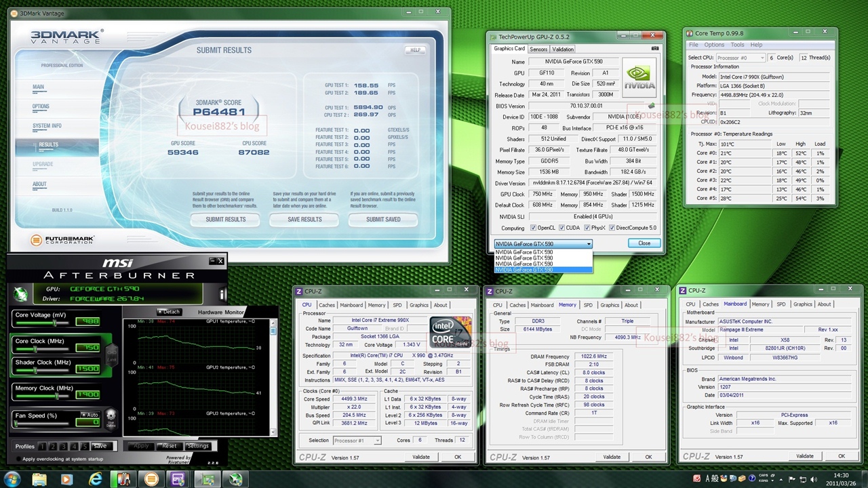
Task: Click Close button in GPU-Z
Action: pos(644,243)
